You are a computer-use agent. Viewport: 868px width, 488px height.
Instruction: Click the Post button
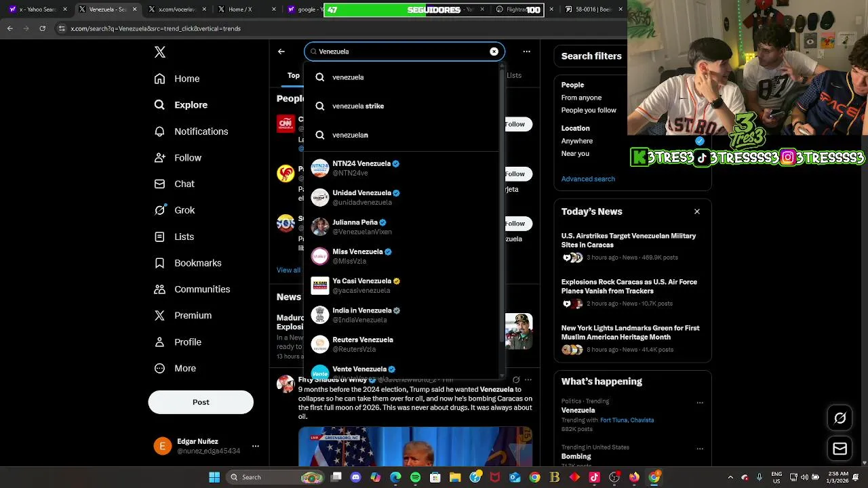click(x=201, y=402)
